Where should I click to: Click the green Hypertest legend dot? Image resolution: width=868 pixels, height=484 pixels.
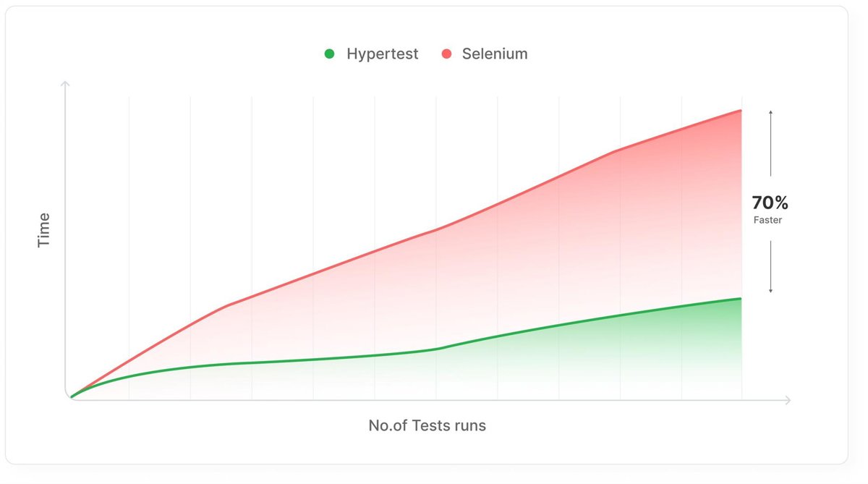330,54
